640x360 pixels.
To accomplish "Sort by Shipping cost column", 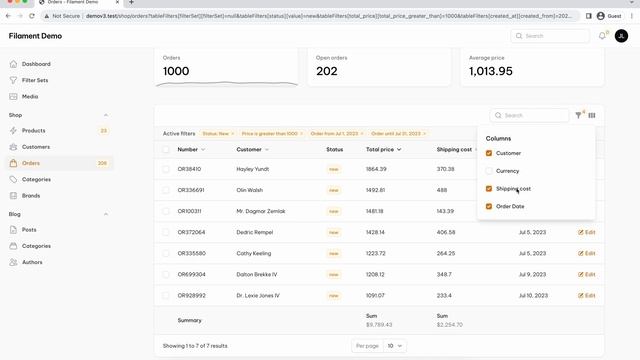I will [x=457, y=150].
